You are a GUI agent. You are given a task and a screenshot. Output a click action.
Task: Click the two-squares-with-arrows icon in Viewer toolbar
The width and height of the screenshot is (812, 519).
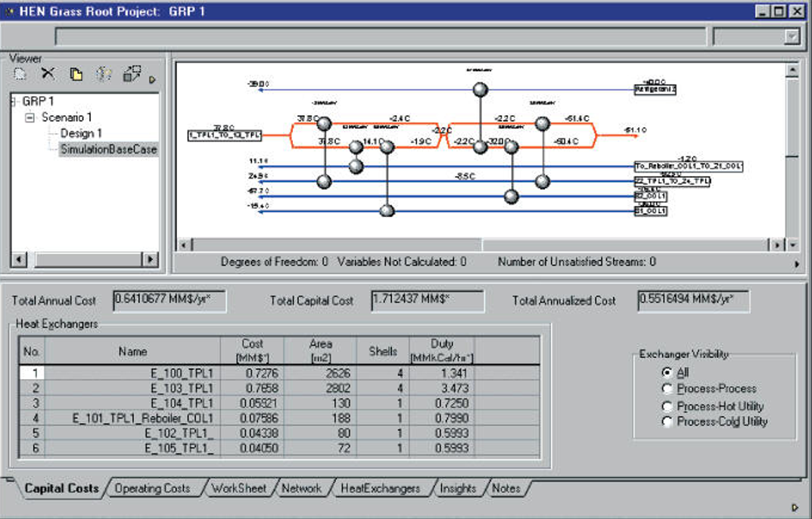click(132, 74)
